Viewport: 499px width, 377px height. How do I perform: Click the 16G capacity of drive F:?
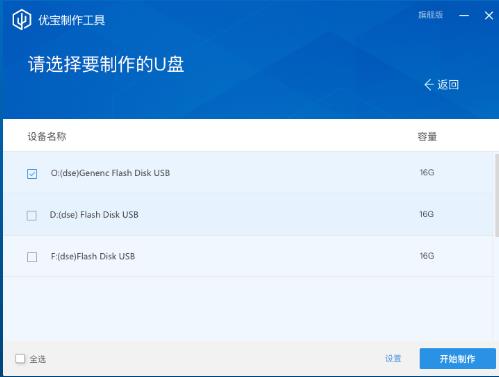(x=427, y=256)
